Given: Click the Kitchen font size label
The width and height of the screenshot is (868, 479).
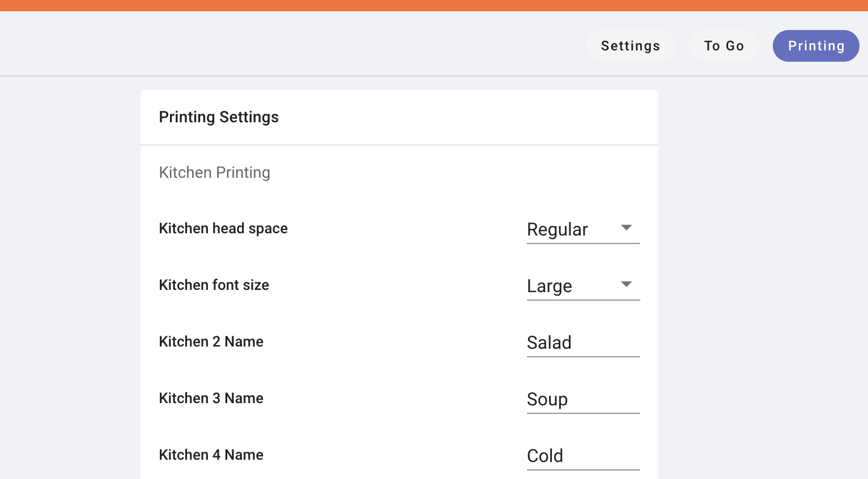Looking at the screenshot, I should point(214,285).
